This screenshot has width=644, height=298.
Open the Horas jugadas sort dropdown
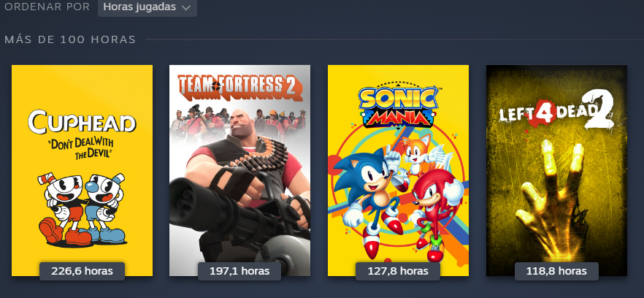[147, 7]
